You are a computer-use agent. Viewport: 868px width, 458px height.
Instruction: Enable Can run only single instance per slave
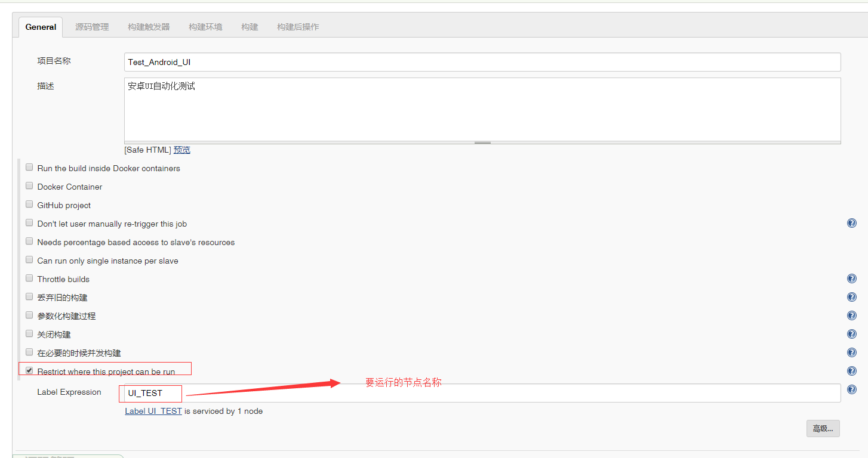click(x=29, y=259)
